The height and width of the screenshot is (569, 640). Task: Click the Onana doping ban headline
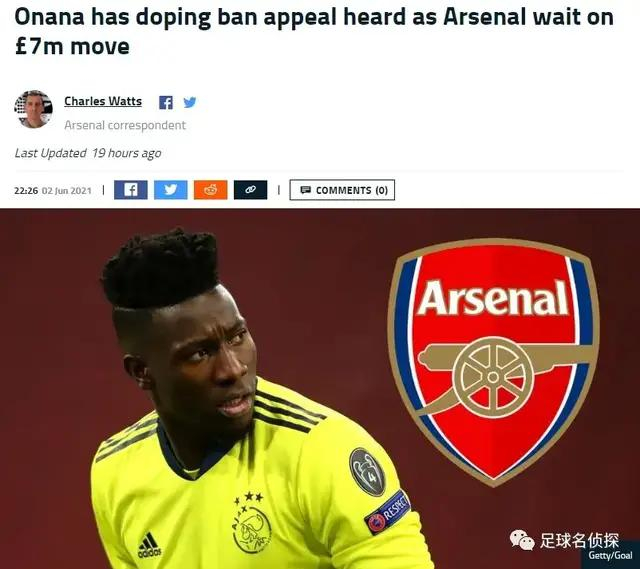(313, 32)
